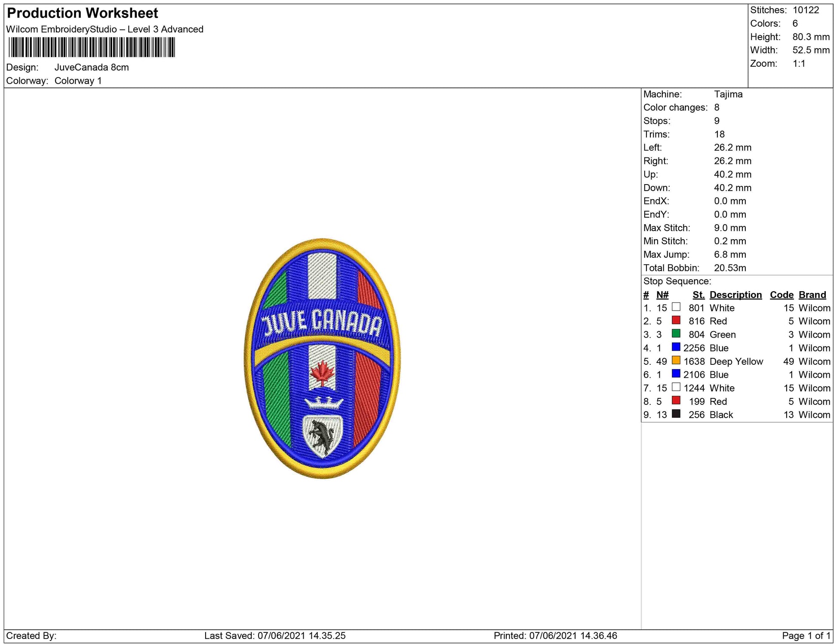Image resolution: width=837 pixels, height=644 pixels.
Task: Click the Code column header
Action: [782, 295]
